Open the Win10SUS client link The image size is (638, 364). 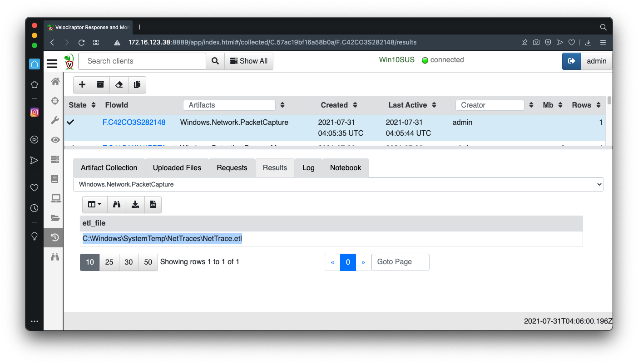click(x=397, y=60)
